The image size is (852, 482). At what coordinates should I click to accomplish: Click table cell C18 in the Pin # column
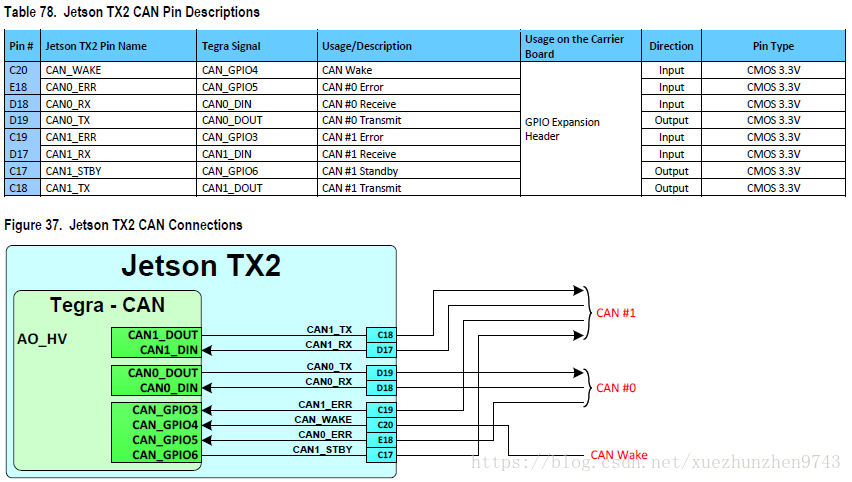(x=22, y=188)
